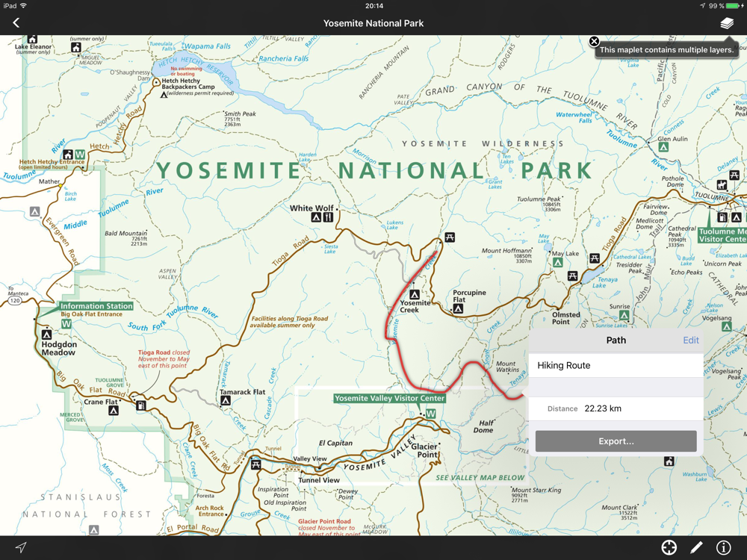The width and height of the screenshot is (747, 560).
Task: Tap the Tamarack Flat campground icon
Action: pos(226,400)
